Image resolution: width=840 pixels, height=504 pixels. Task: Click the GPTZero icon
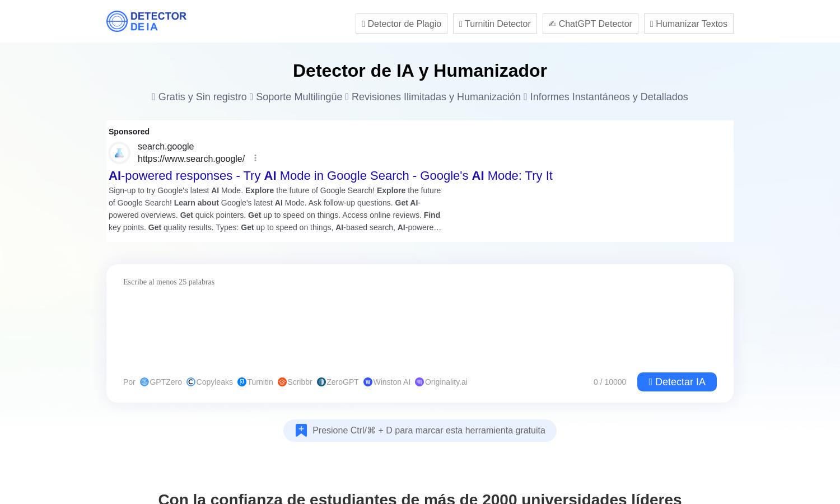click(144, 382)
